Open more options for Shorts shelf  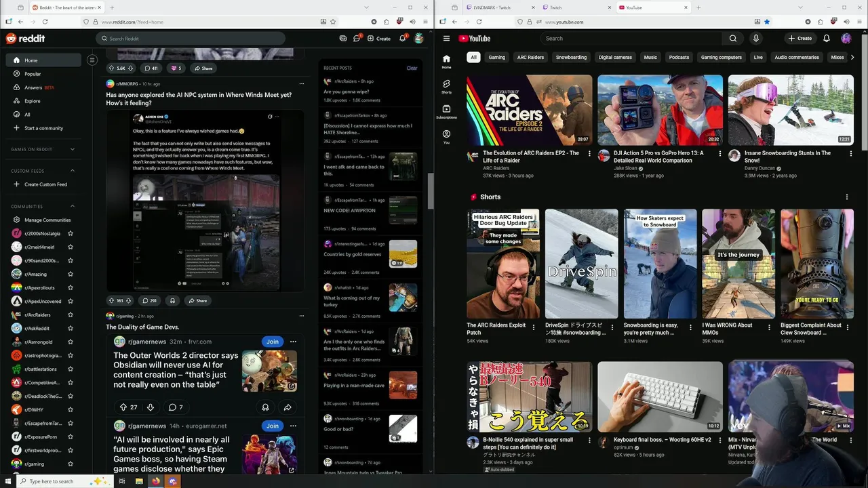tap(846, 197)
